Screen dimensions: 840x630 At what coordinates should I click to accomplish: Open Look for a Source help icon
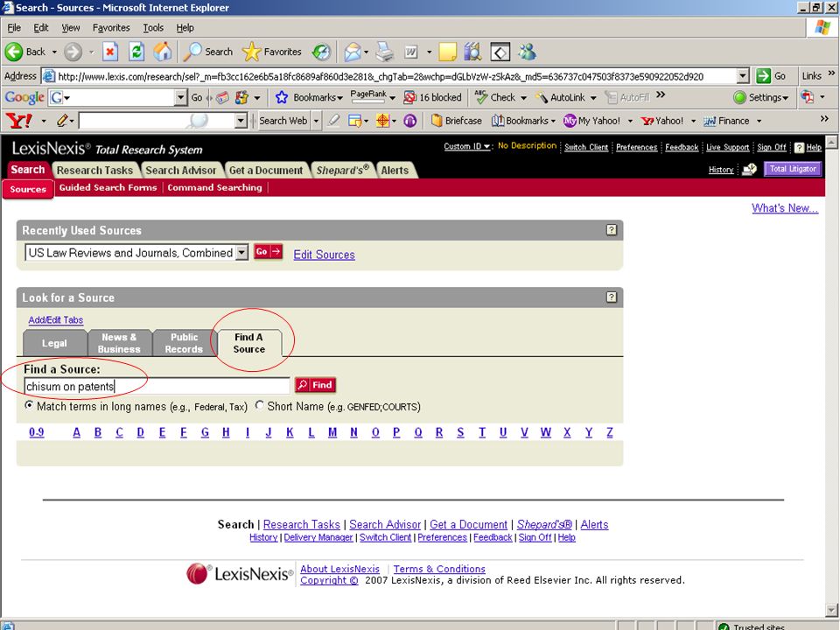coord(612,297)
